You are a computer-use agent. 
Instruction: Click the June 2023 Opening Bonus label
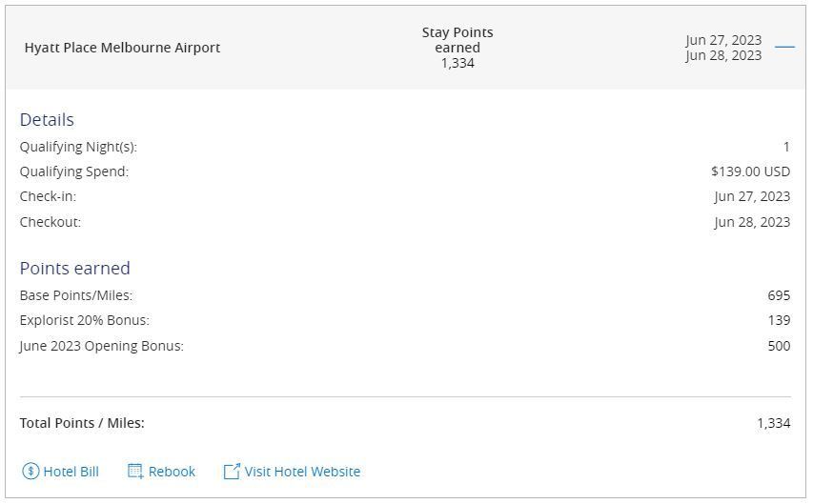pyautogui.click(x=102, y=346)
